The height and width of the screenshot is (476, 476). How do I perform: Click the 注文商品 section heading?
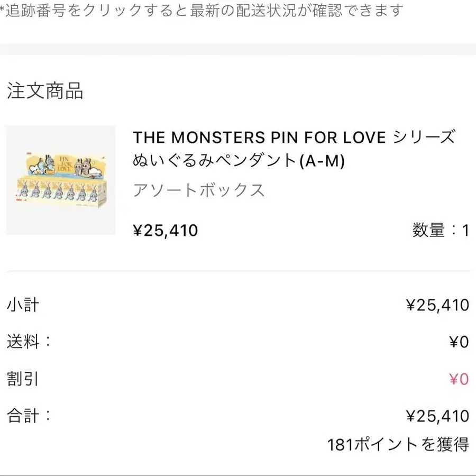coord(45,91)
